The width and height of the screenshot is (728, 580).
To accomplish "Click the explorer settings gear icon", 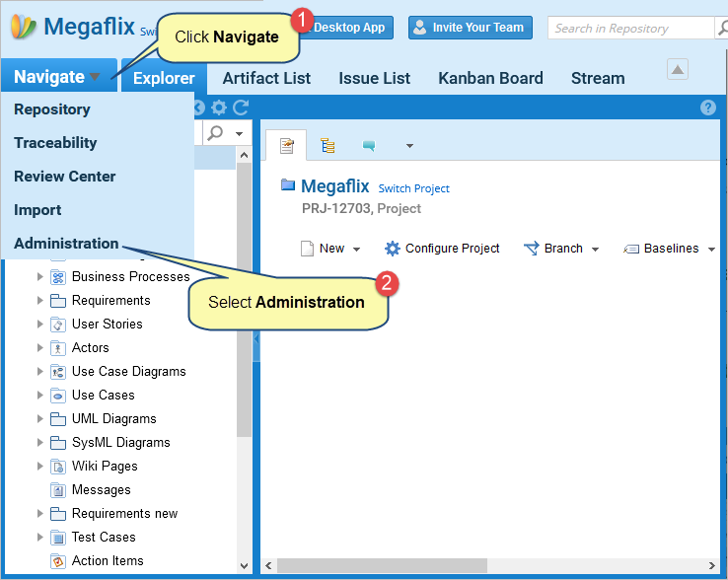I will pyautogui.click(x=219, y=108).
